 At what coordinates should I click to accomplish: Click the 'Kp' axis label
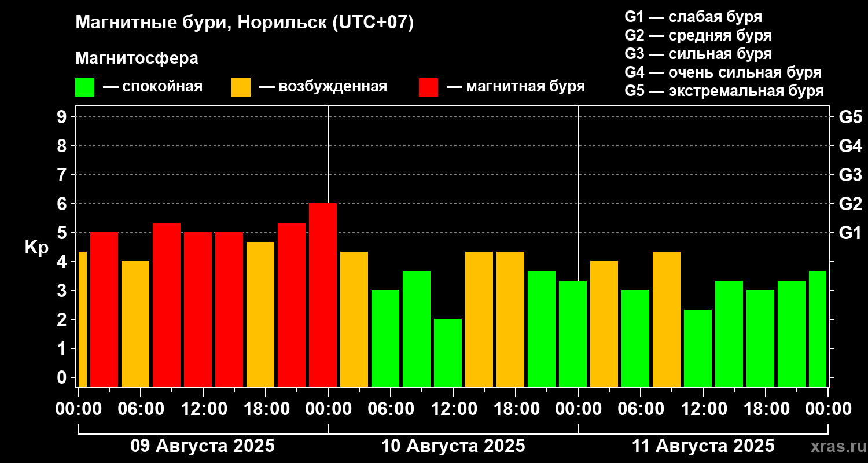click(36, 248)
